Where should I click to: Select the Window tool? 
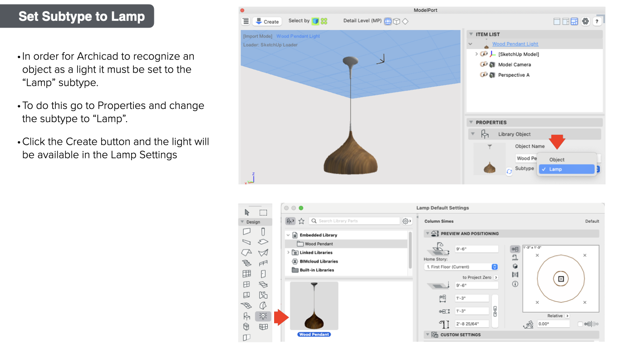click(x=247, y=285)
